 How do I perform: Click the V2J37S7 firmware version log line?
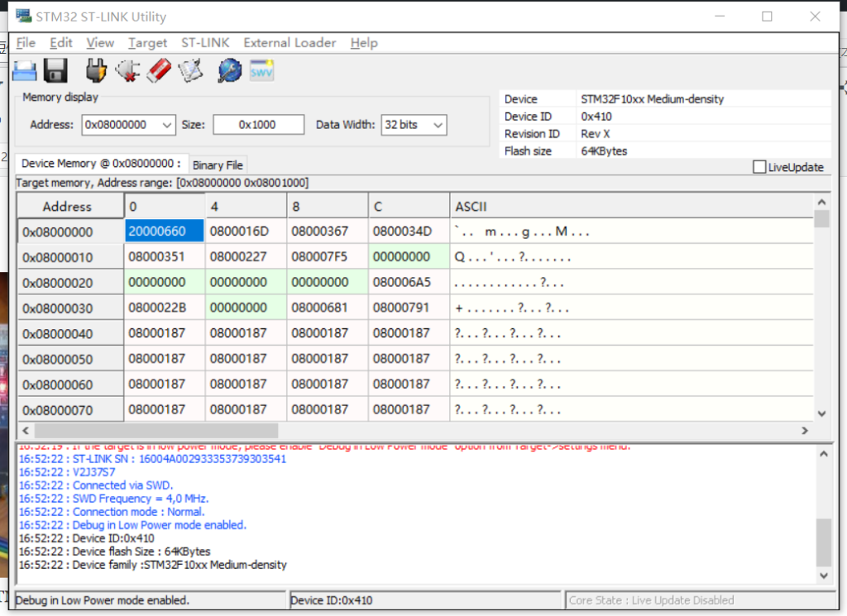[67, 472]
